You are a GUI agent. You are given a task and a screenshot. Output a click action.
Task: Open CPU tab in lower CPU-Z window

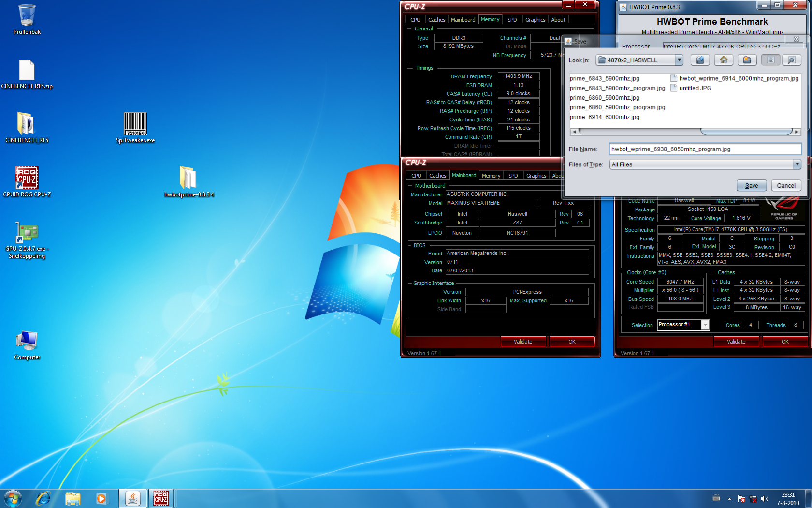[x=416, y=176]
